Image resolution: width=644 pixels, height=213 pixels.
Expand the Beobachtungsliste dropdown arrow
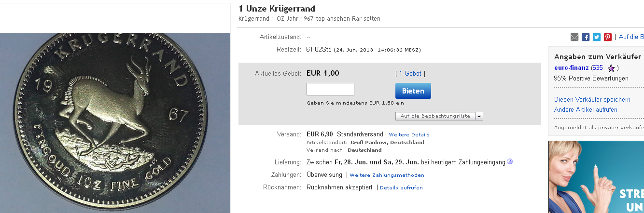click(479, 116)
